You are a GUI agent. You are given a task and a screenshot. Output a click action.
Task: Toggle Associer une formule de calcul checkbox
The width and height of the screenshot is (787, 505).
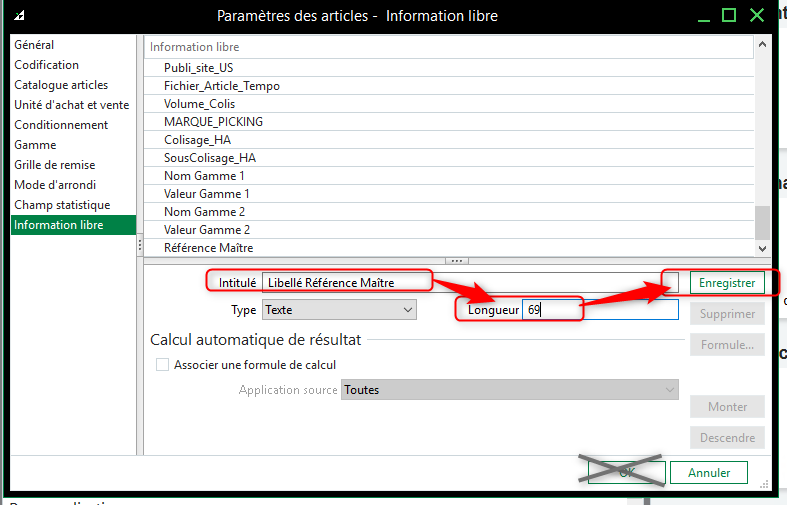[162, 364]
